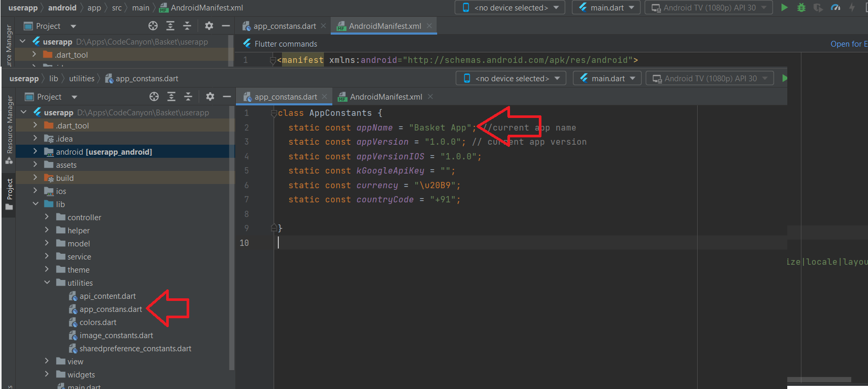This screenshot has height=389, width=868.
Task: Click the Debug bug icon in back window
Action: pyautogui.click(x=801, y=7)
